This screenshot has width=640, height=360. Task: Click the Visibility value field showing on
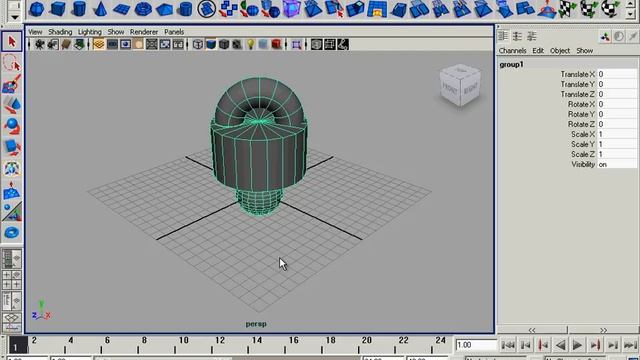pyautogui.click(x=617, y=164)
